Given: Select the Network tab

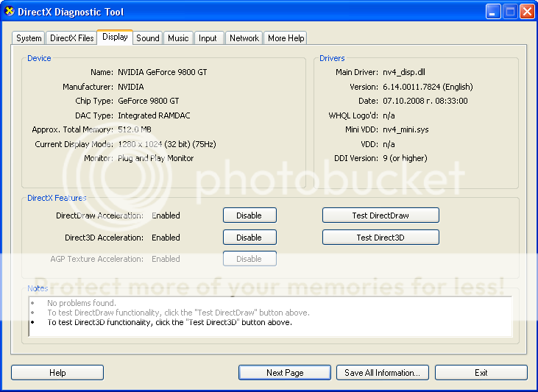Looking at the screenshot, I should pos(244,38).
